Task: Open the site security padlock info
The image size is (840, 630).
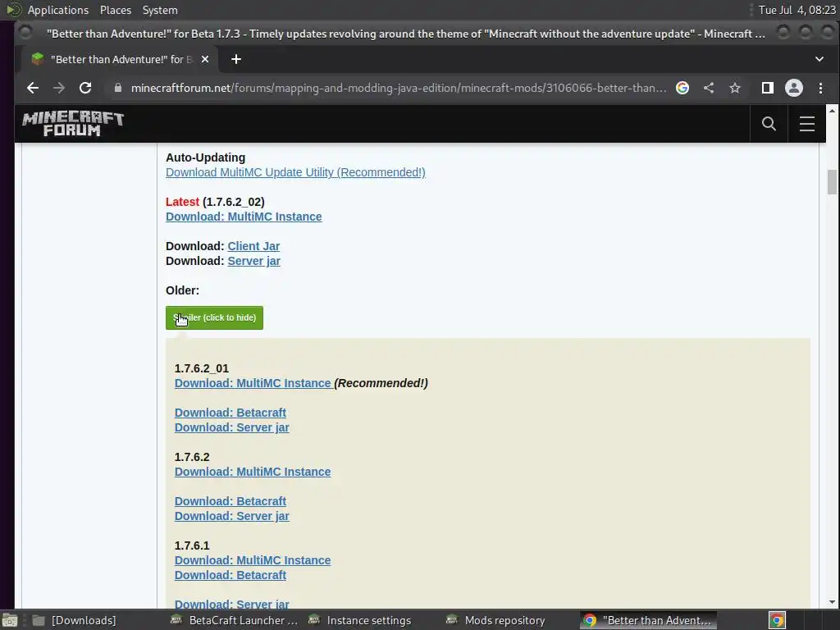Action: (x=118, y=88)
